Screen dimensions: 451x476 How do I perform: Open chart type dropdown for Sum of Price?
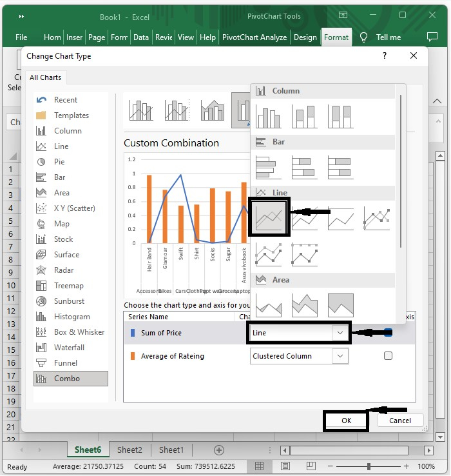[x=340, y=333]
